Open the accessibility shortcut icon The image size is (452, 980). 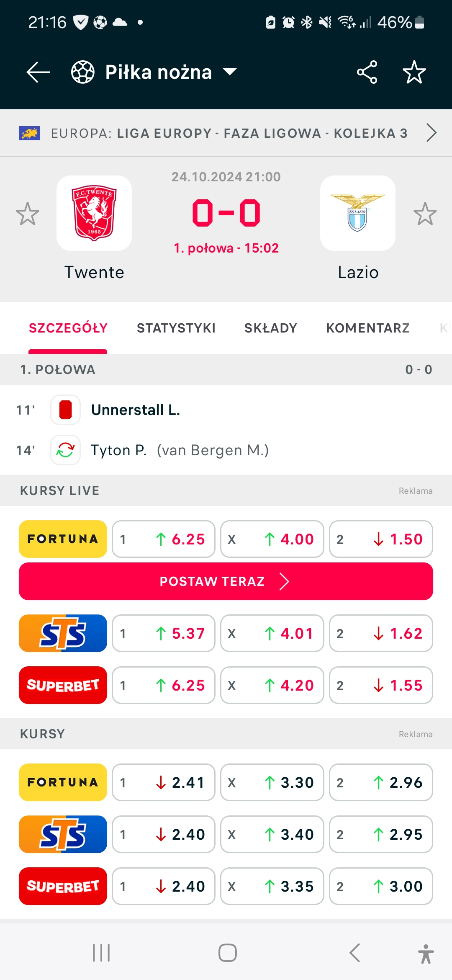coord(426,954)
